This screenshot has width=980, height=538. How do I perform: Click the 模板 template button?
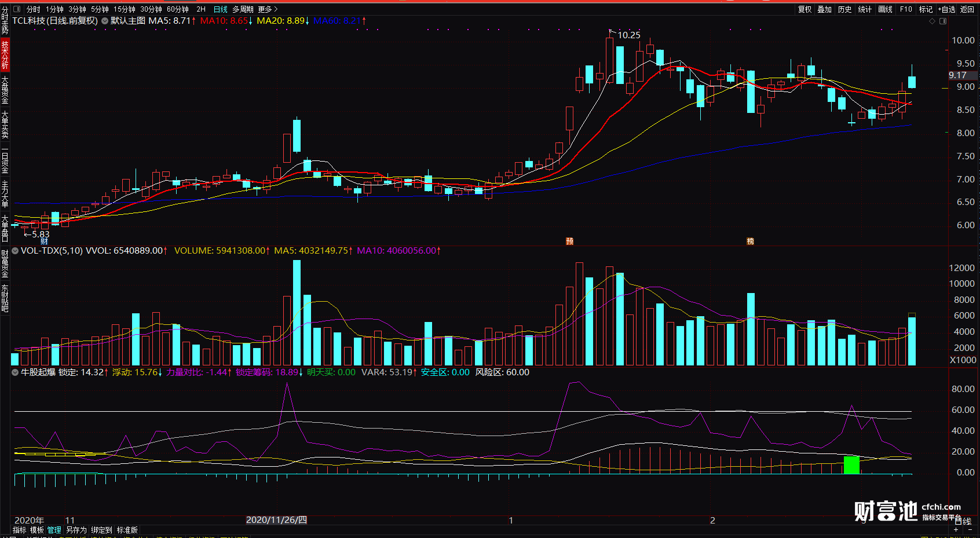click(37, 530)
